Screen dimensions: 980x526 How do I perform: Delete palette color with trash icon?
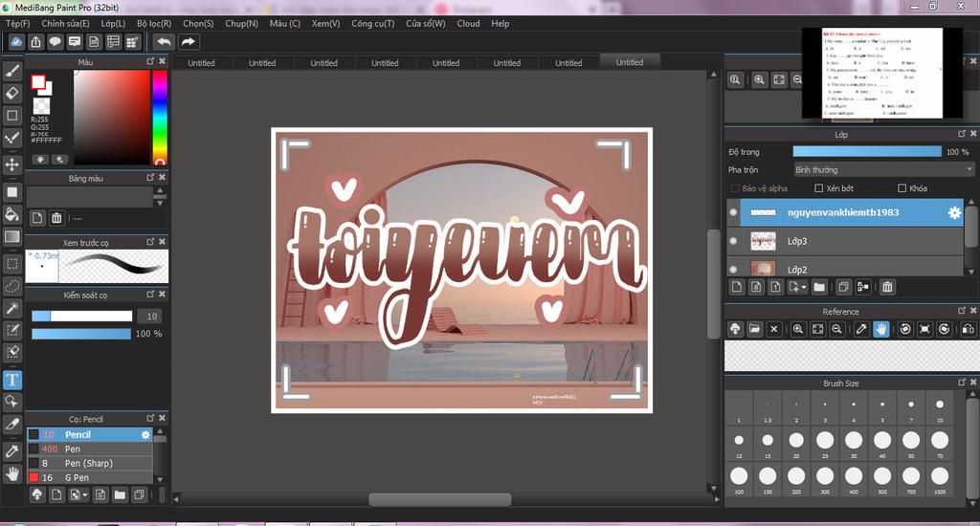[x=56, y=218]
